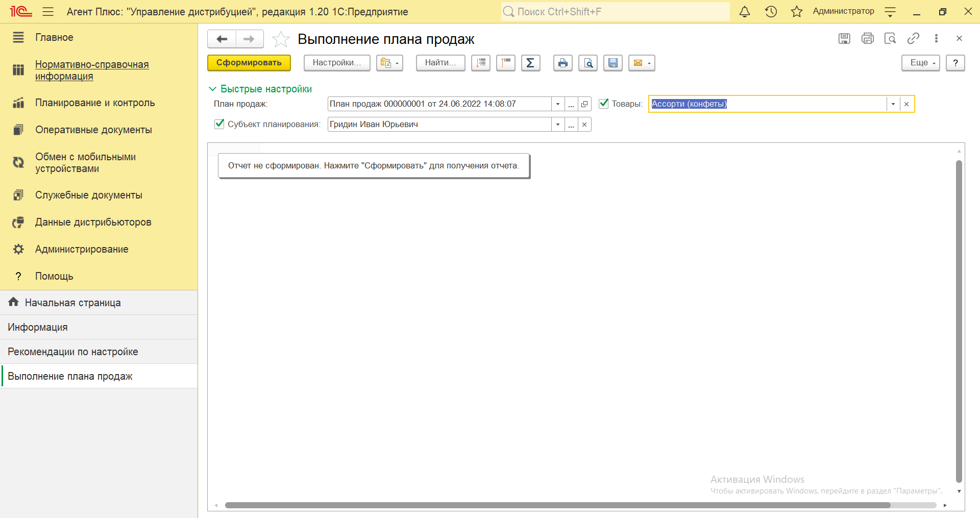Expand the Товары field dropdown arrow
The width and height of the screenshot is (980, 518).
pos(893,104)
